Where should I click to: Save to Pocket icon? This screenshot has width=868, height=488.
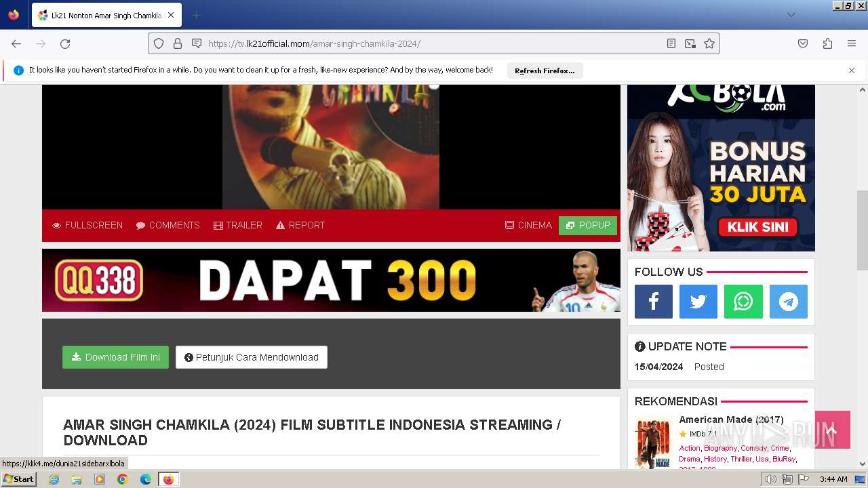803,43
